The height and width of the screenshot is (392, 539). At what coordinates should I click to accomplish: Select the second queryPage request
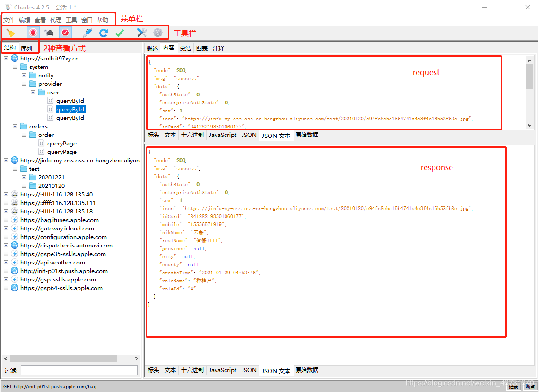(x=62, y=152)
